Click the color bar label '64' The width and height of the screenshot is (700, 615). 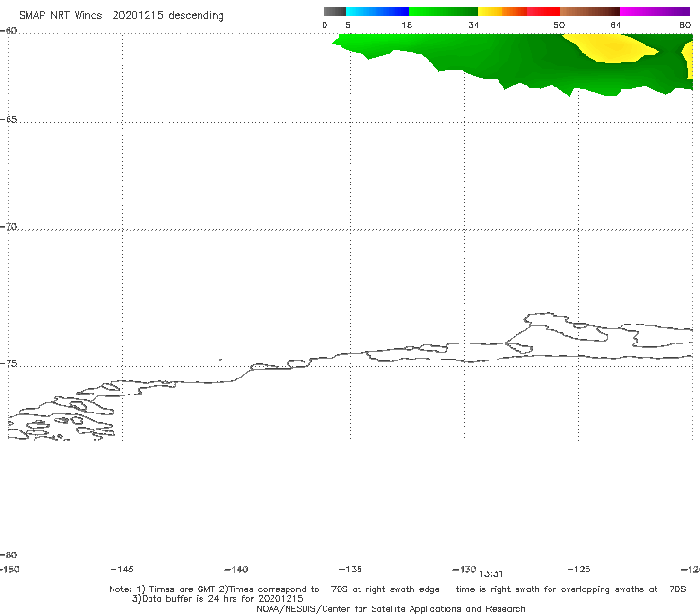[616, 25]
